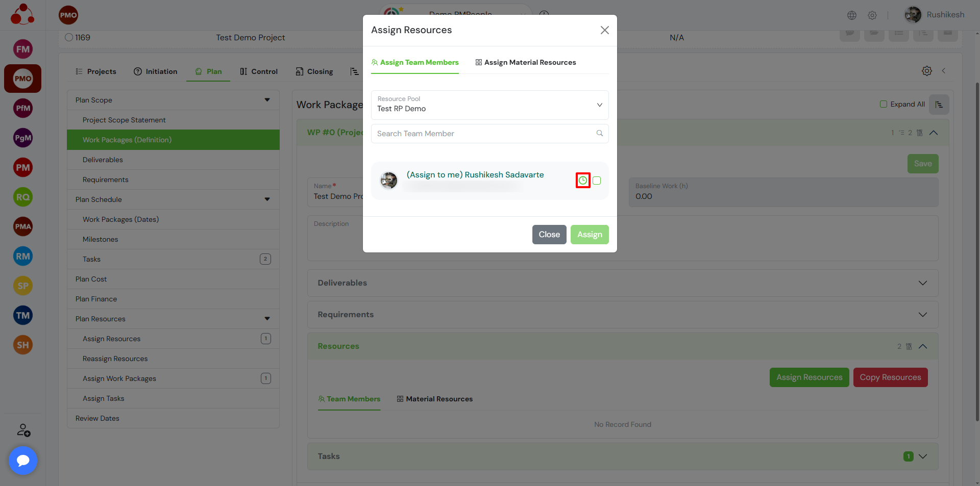
Task: Open the language globe icon
Action: point(852,15)
